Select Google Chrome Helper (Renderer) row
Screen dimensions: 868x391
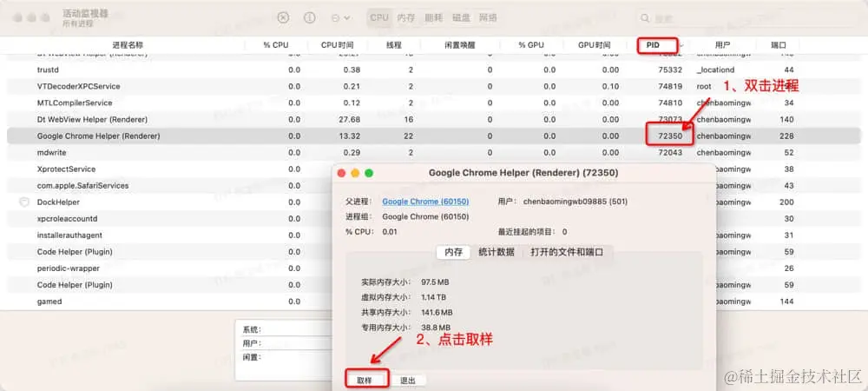(434, 136)
